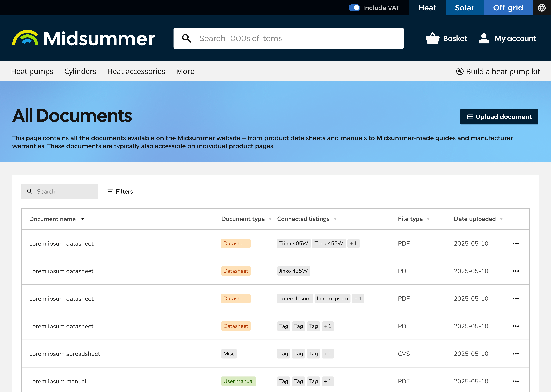Switch to the Off-grid tab

tap(508, 8)
